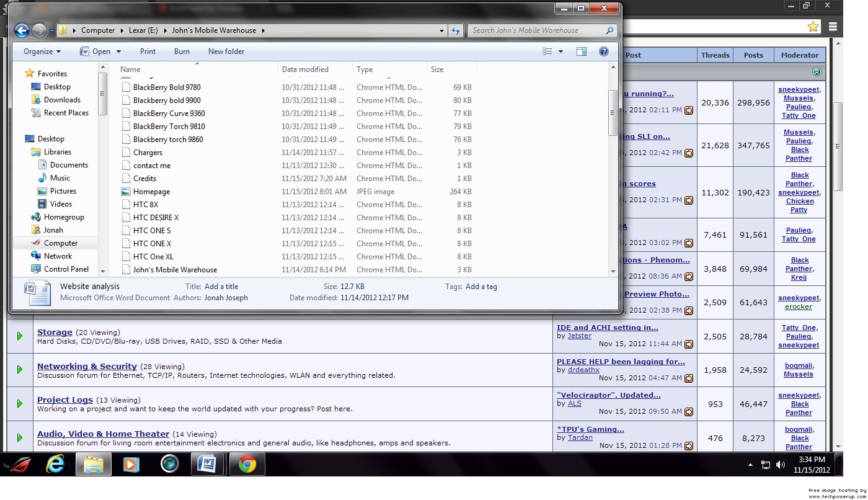This screenshot has width=868, height=500.
Task: Click the volume speaker tray icon
Action: [780, 465]
